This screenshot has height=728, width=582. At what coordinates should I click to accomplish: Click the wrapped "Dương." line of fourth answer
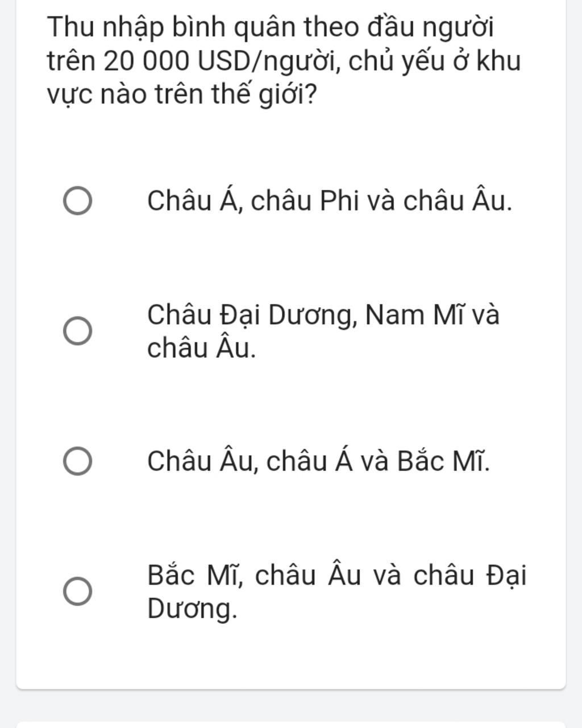point(192,609)
